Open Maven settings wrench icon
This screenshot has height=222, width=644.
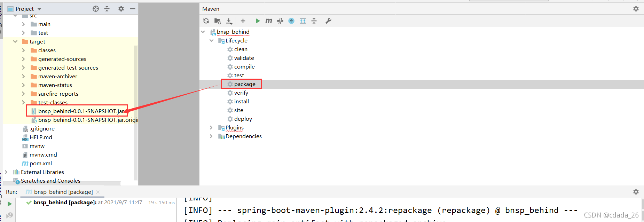(x=328, y=21)
